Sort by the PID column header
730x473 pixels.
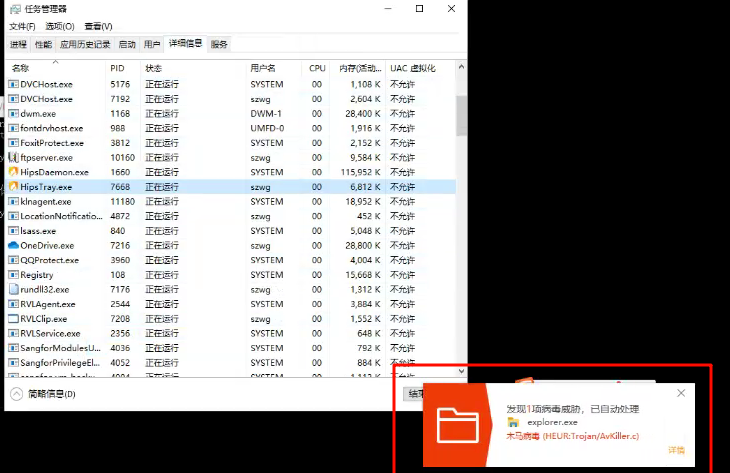(117, 69)
